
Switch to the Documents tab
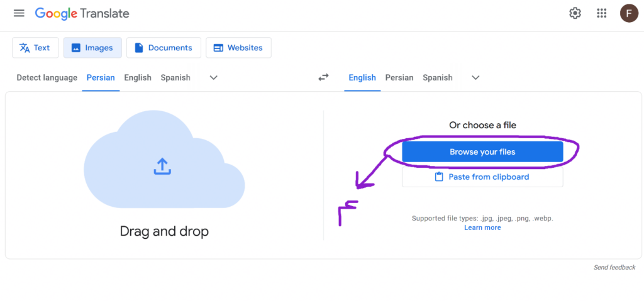164,48
